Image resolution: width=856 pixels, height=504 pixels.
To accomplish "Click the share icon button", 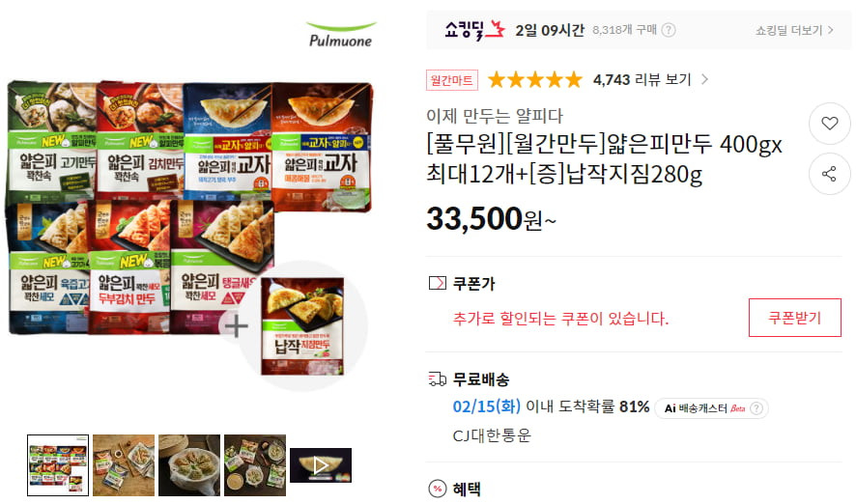I will (829, 174).
